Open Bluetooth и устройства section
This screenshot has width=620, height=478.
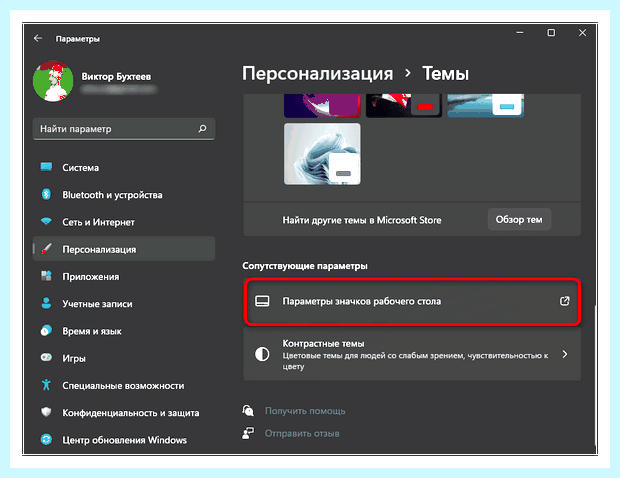[124, 195]
